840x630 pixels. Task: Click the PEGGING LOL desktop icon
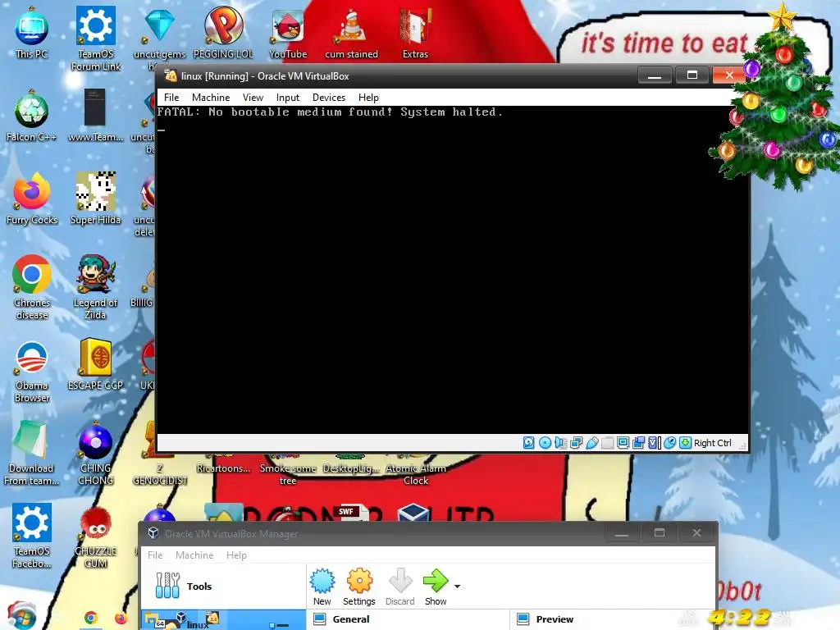tap(223, 33)
